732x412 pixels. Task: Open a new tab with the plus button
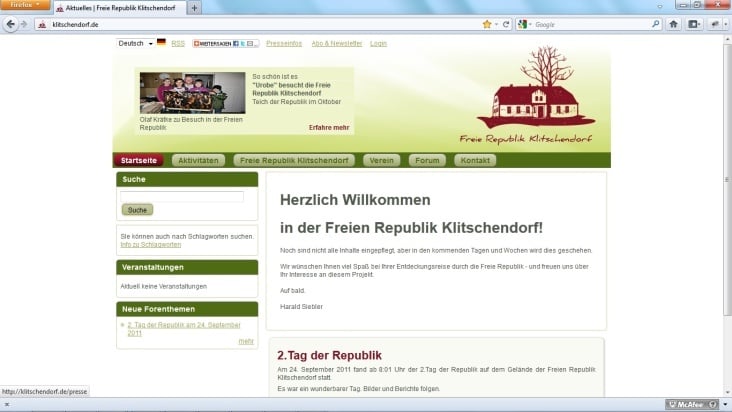click(194, 8)
